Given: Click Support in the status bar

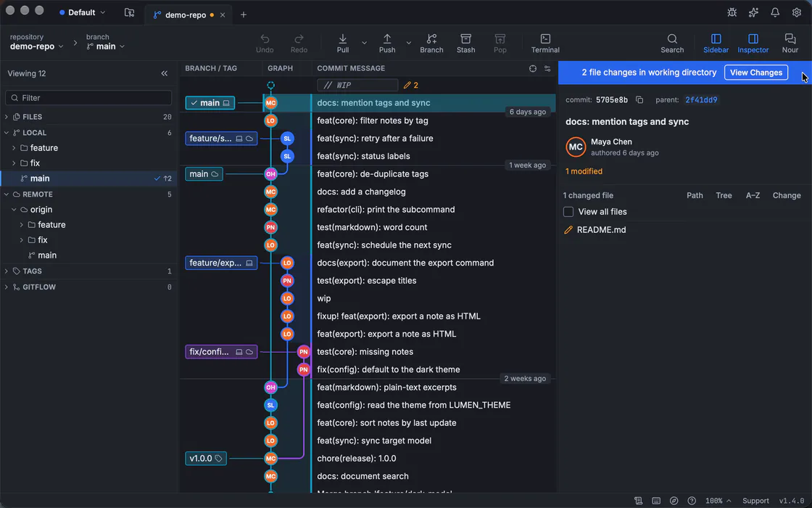Looking at the screenshot, I should pos(755,501).
